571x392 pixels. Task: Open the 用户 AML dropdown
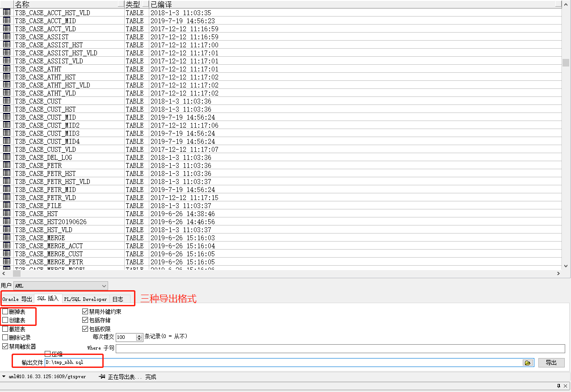pos(103,286)
